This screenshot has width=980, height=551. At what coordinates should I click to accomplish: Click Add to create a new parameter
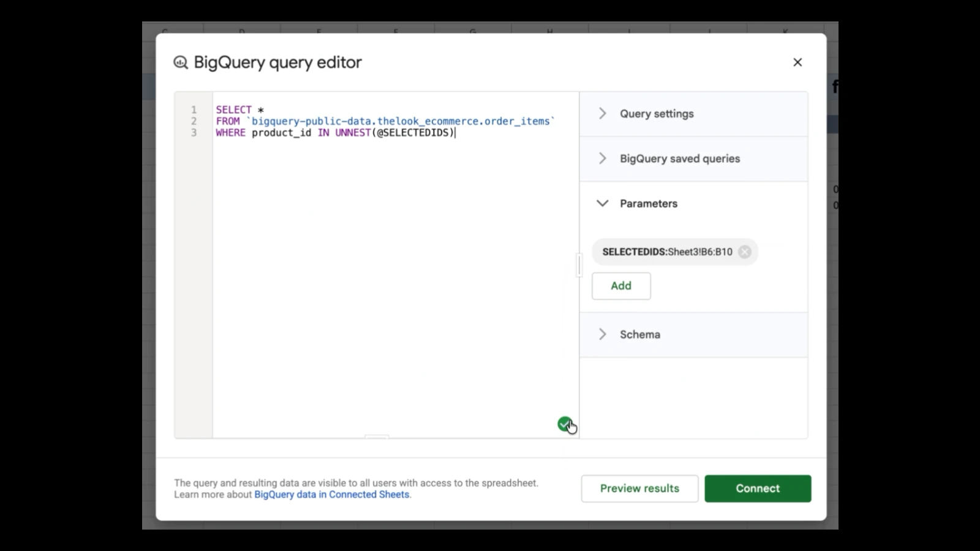621,286
